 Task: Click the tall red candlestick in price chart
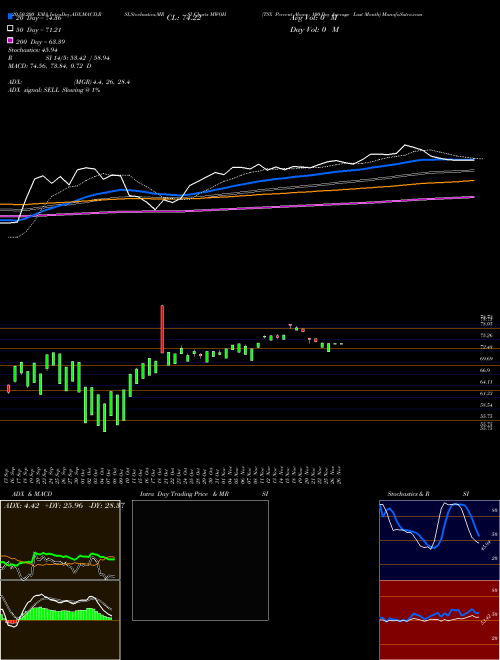[x=162, y=329]
